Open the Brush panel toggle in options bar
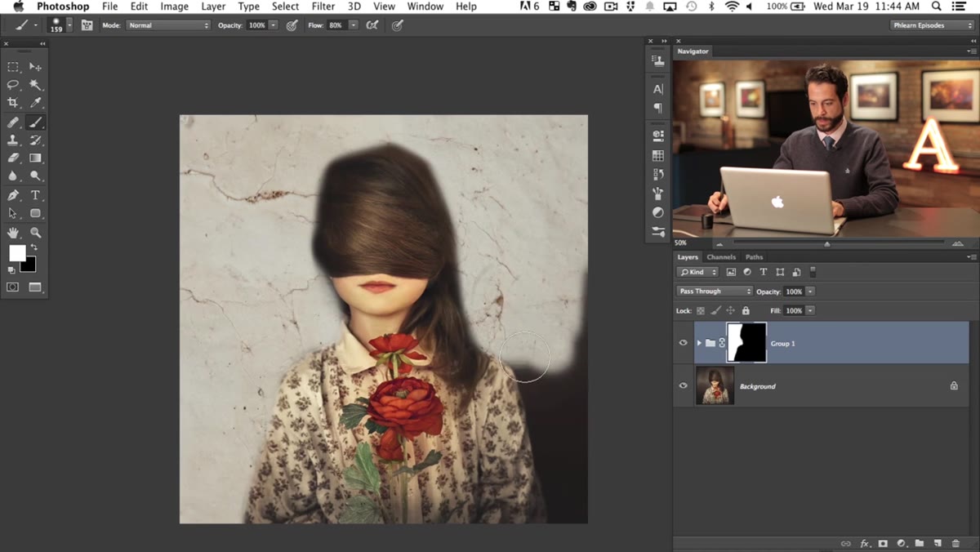The height and width of the screenshot is (552, 980). (x=87, y=25)
